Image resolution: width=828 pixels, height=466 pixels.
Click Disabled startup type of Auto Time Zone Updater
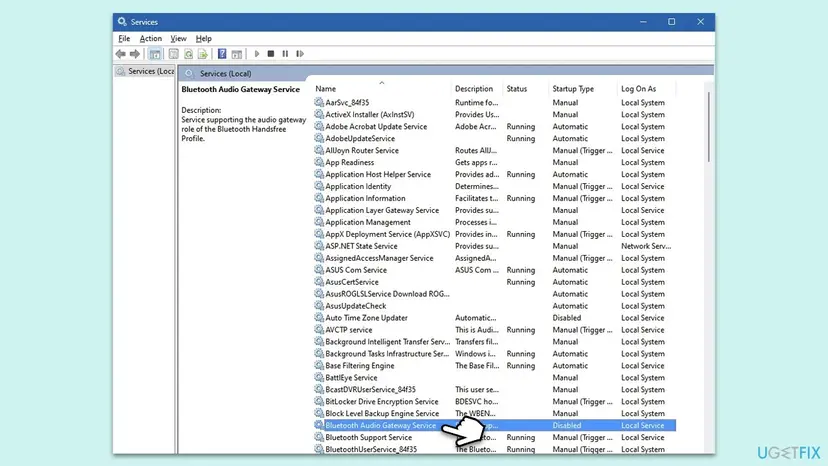[567, 318]
